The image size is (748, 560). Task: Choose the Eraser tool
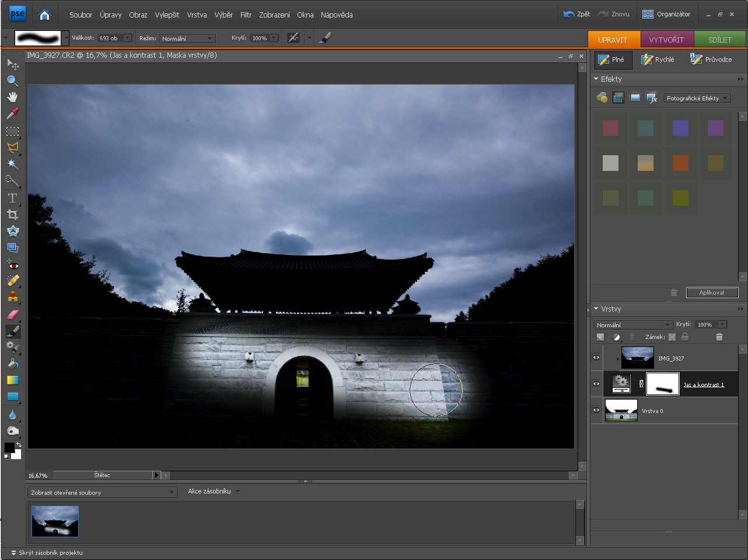coord(12,314)
